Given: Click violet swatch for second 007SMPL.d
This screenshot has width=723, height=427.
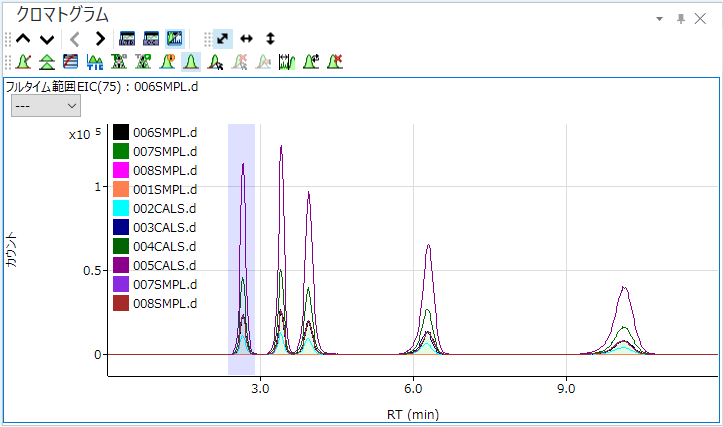Looking at the screenshot, I should [x=121, y=285].
